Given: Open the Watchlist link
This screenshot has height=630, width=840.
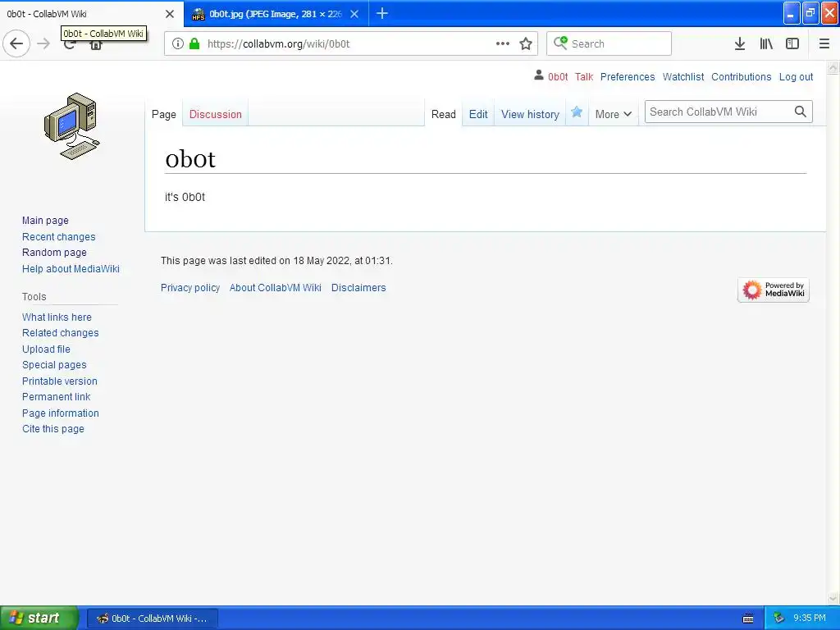Looking at the screenshot, I should point(683,76).
